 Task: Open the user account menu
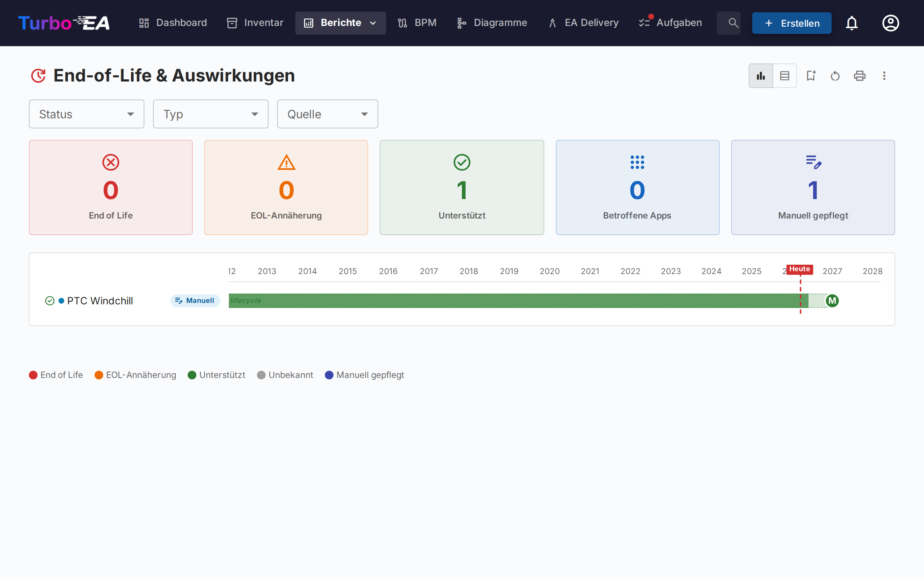coord(890,23)
